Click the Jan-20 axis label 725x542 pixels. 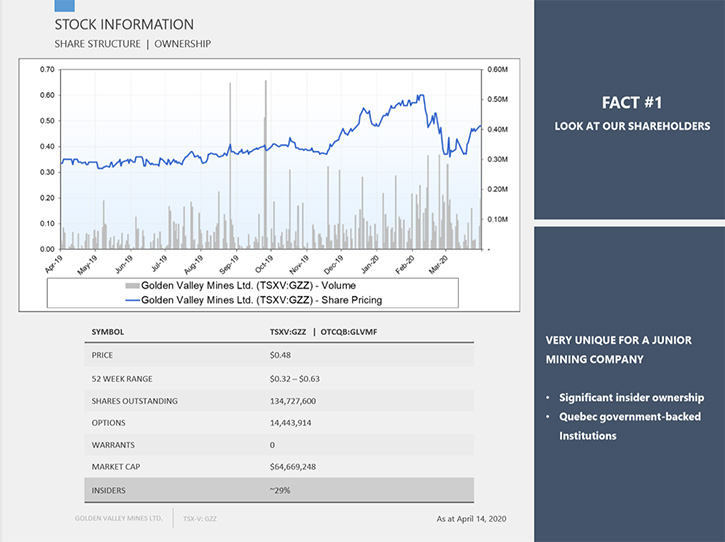tap(370, 264)
